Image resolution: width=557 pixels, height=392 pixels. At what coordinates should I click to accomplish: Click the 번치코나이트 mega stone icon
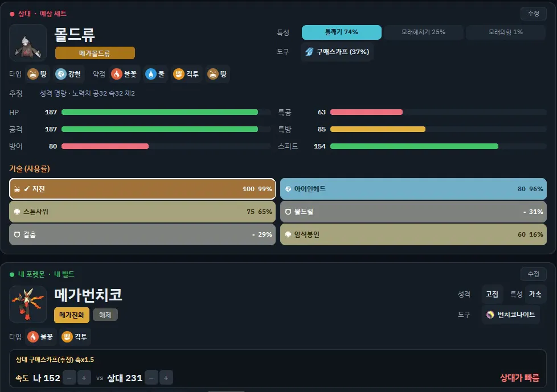(490, 315)
